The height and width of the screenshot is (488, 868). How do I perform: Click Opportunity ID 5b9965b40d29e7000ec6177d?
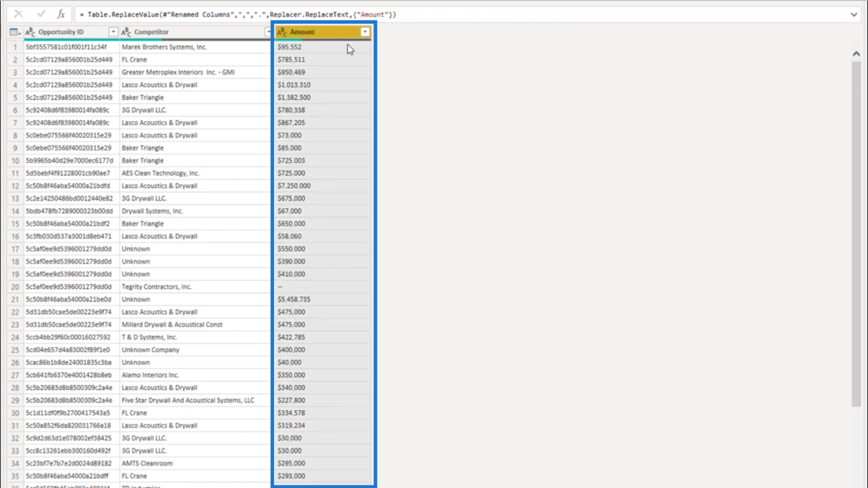pyautogui.click(x=69, y=161)
